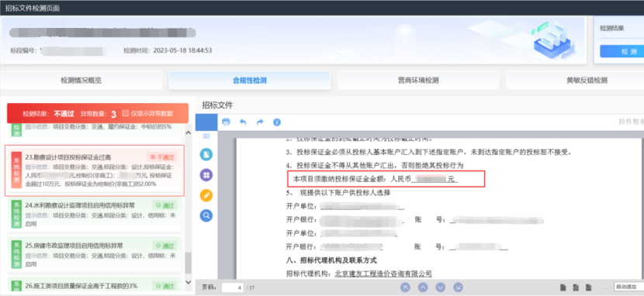Click the 检测结果 label in top-right panel
The width and height of the screenshot is (644, 296).
pyautogui.click(x=612, y=29)
